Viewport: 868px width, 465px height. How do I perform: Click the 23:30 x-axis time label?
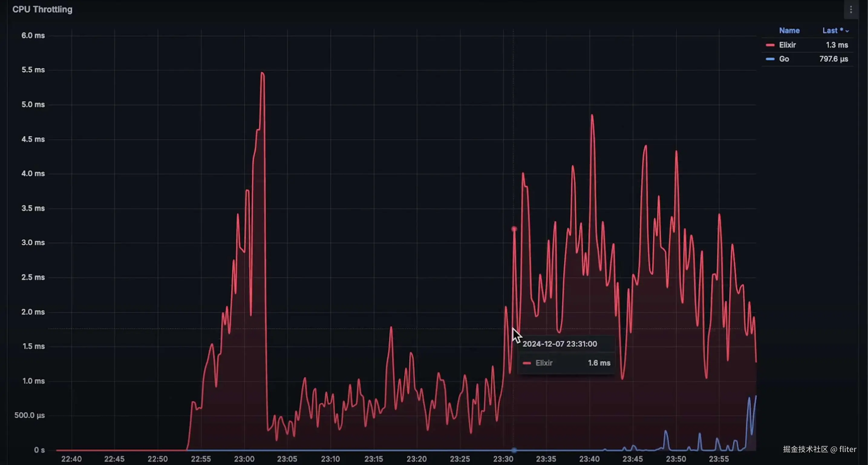pyautogui.click(x=503, y=459)
